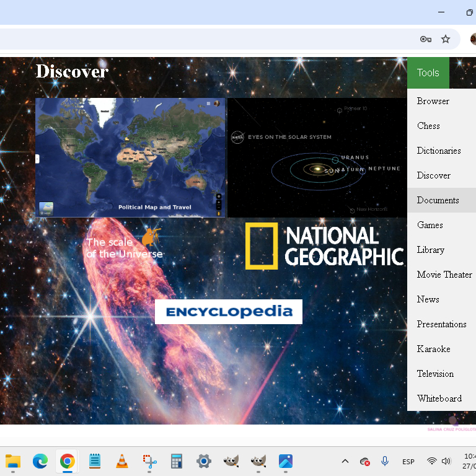476x476 pixels.
Task: Launch VLC media player from taskbar
Action: coord(122,461)
